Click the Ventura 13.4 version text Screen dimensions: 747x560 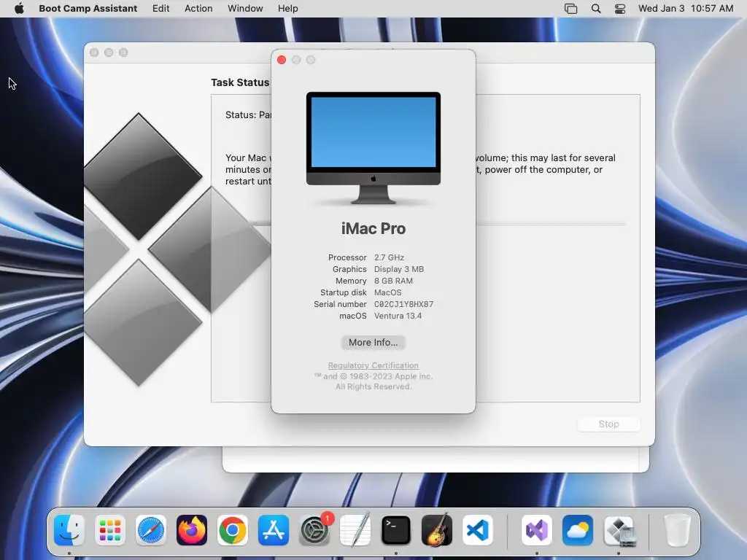[x=398, y=316]
